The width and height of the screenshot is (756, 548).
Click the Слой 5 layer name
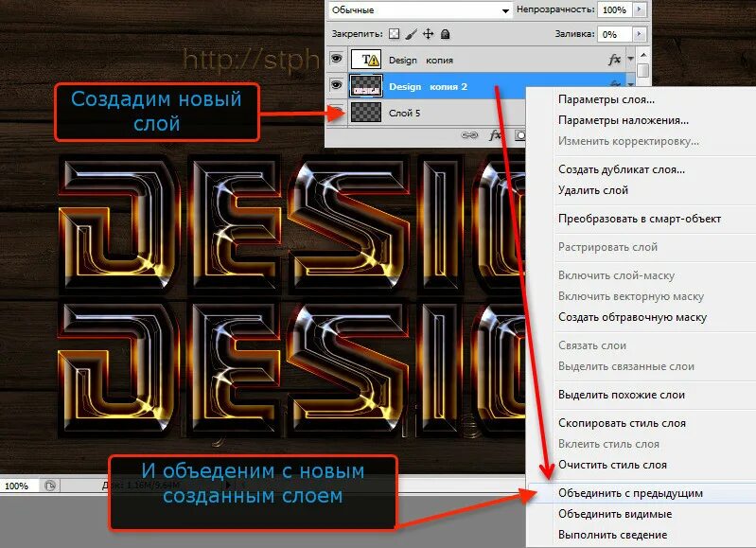pyautogui.click(x=405, y=113)
